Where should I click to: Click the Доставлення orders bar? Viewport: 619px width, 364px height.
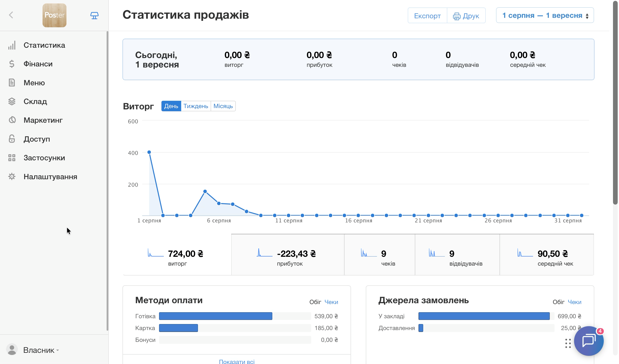[421, 328]
